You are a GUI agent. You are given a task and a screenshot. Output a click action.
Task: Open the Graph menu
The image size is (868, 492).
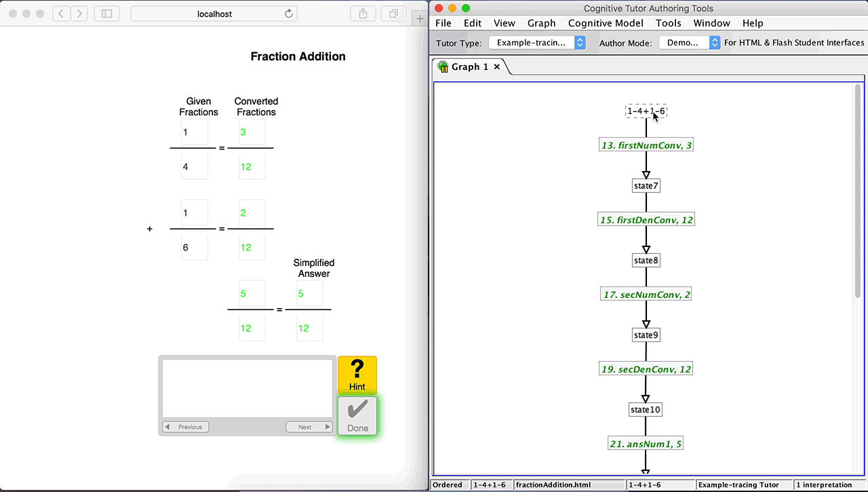(541, 23)
